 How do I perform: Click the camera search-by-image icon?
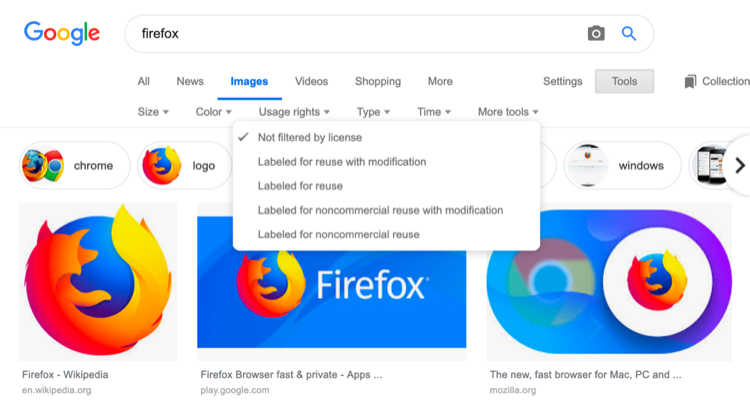pos(596,33)
